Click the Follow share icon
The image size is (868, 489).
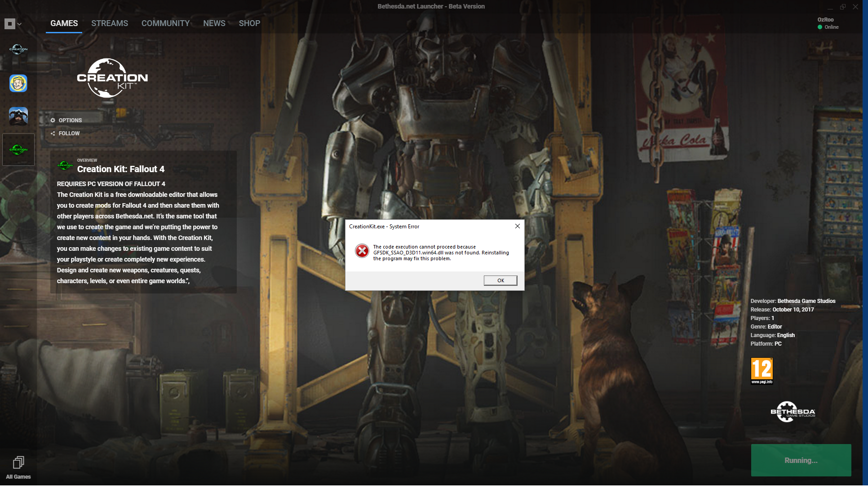[53, 133]
